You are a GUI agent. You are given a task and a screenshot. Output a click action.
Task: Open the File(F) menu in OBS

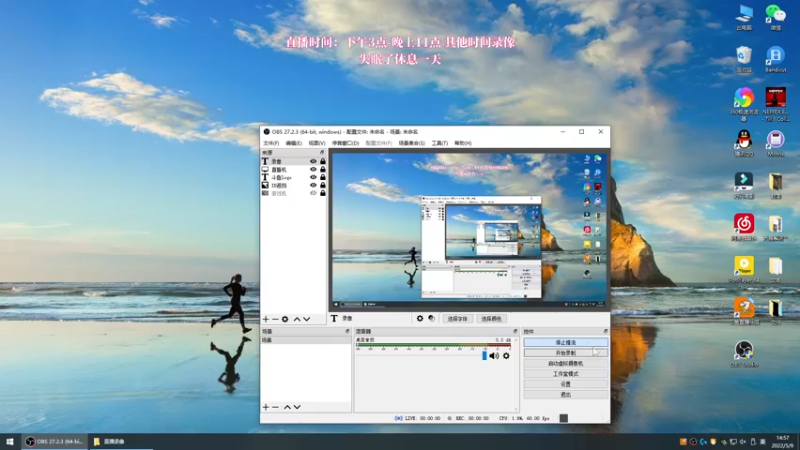[x=271, y=143]
